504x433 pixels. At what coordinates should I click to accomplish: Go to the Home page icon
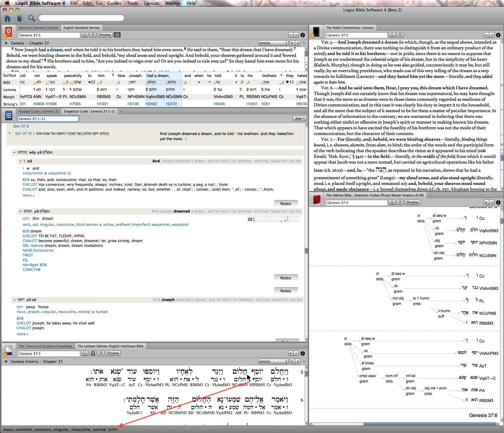coord(8,18)
